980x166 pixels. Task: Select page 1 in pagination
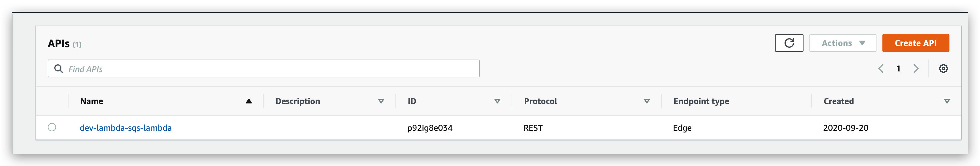tap(898, 69)
